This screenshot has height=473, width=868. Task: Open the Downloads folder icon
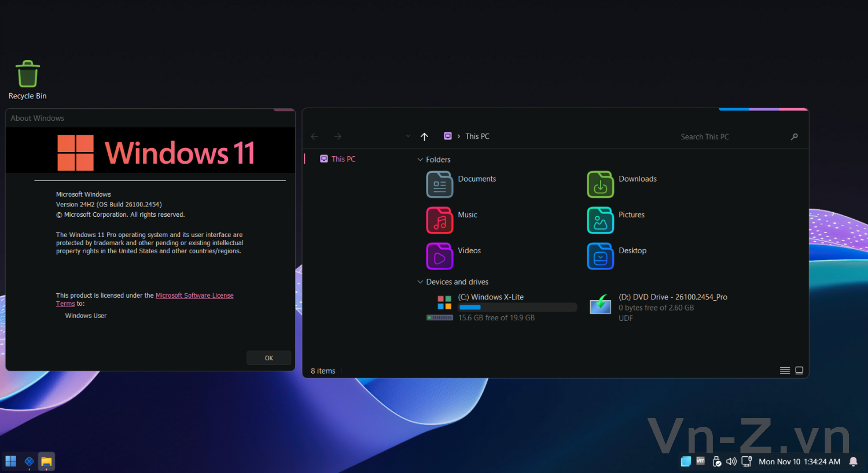click(x=600, y=185)
